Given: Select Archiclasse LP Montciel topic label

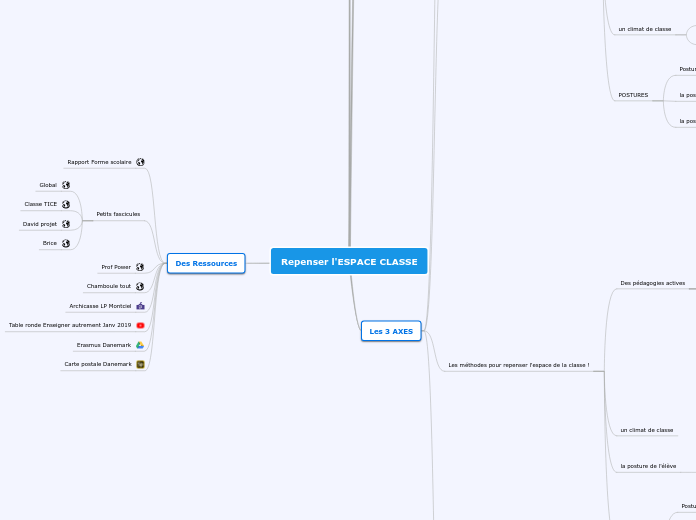Looking at the screenshot, I should pos(100,306).
